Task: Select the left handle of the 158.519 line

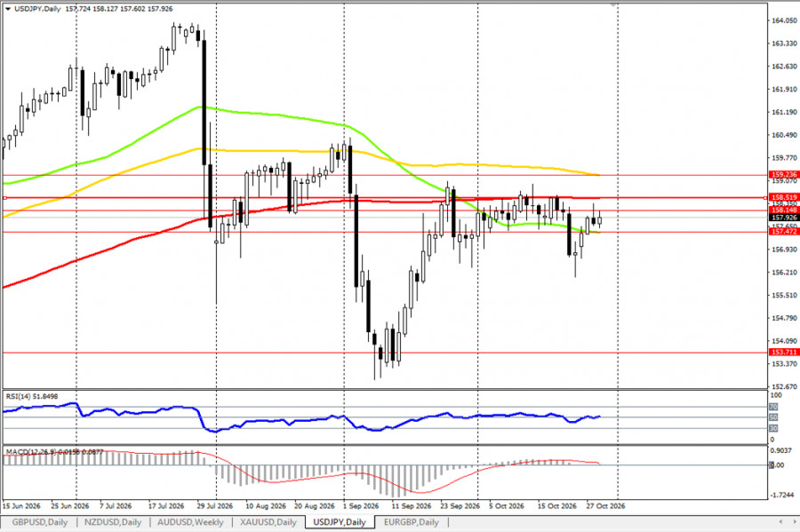Action: click(4, 198)
